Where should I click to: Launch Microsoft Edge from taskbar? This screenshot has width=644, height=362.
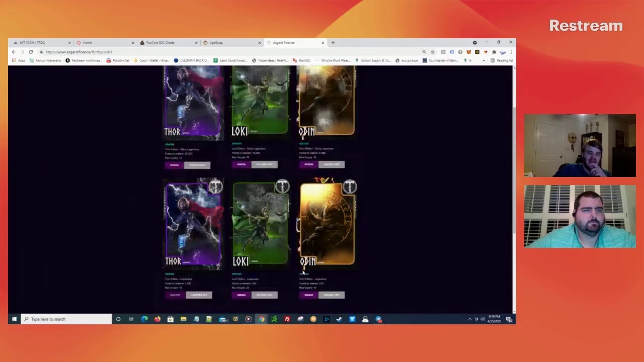click(144, 319)
